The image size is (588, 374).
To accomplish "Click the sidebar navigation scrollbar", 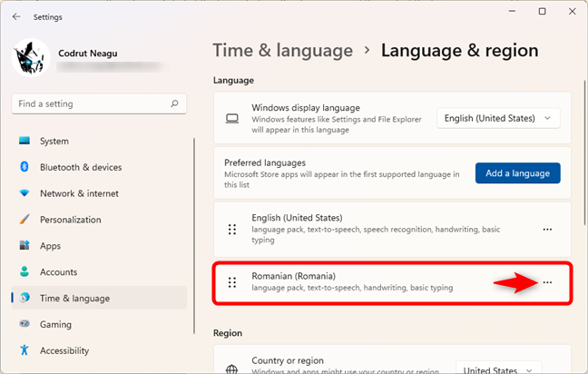I will 194,236.
